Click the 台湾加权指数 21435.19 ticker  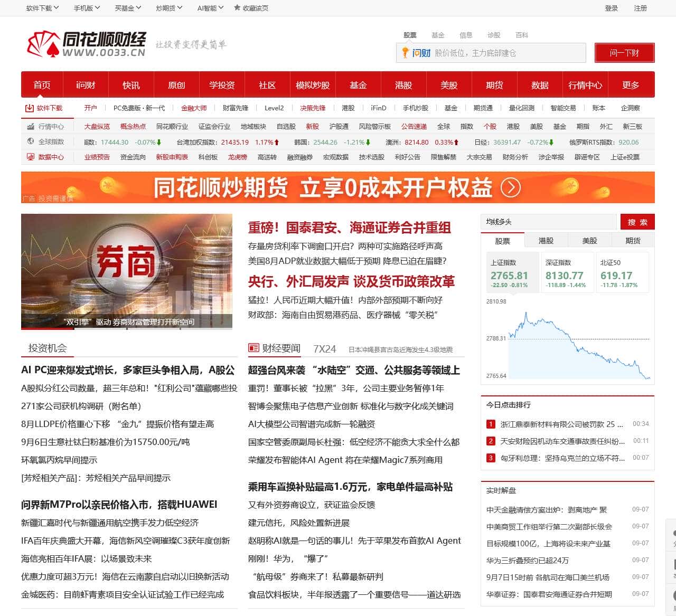click(x=228, y=142)
